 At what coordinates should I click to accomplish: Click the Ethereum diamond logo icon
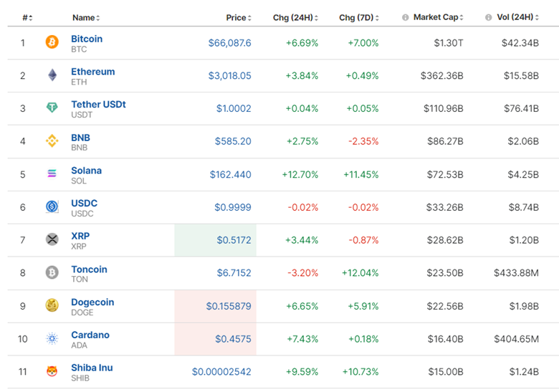pos(52,75)
